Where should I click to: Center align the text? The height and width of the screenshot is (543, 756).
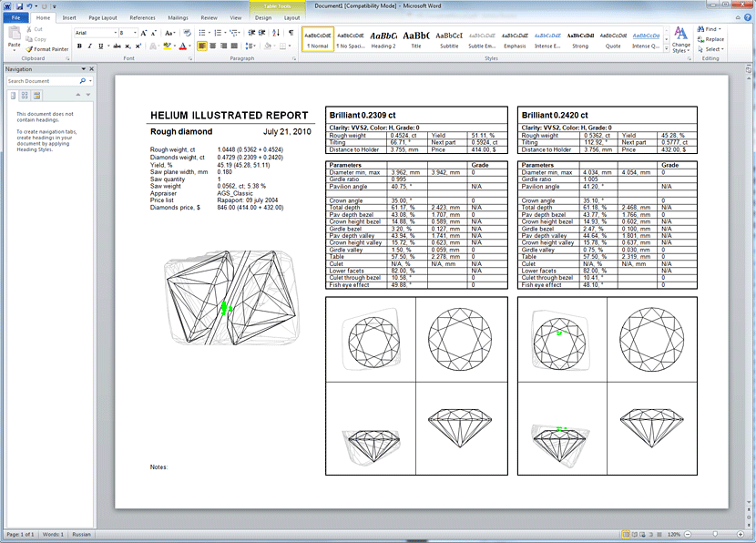213,46
